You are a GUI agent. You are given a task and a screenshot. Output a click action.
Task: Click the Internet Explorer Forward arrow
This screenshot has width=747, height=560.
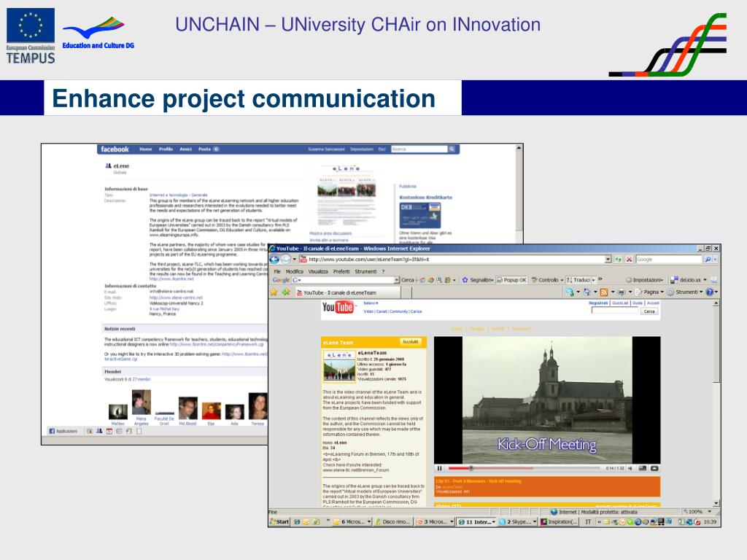pos(285,260)
